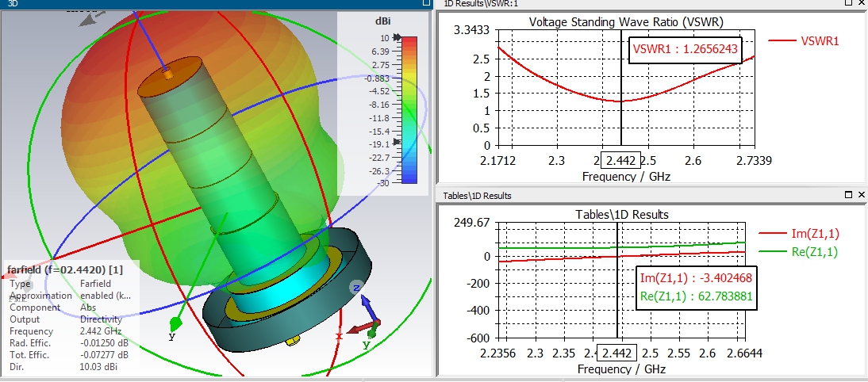Click the Frequency 2.442 GHz info value

point(101,331)
